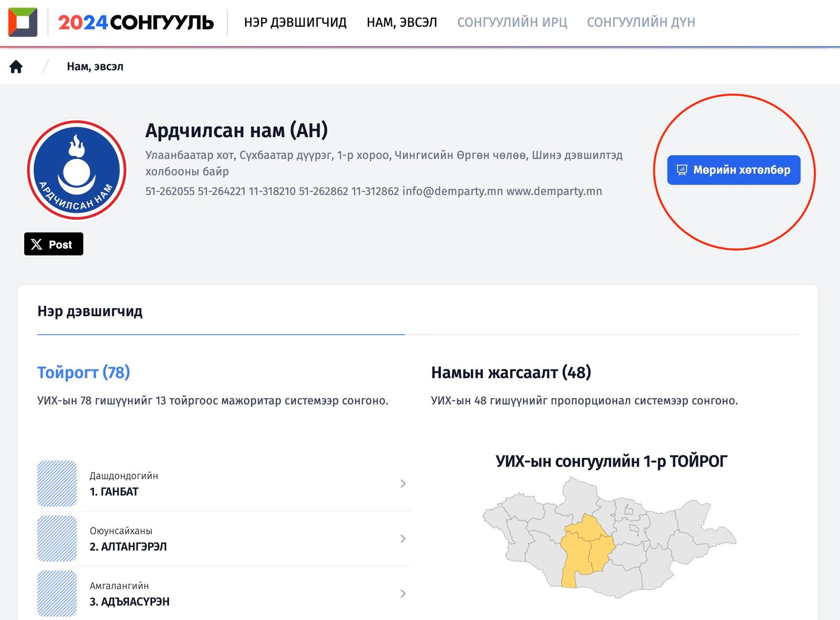The width and height of the screenshot is (840, 620).
Task: Open the Ардчилсан нам party emblem logo
Action: (77, 169)
